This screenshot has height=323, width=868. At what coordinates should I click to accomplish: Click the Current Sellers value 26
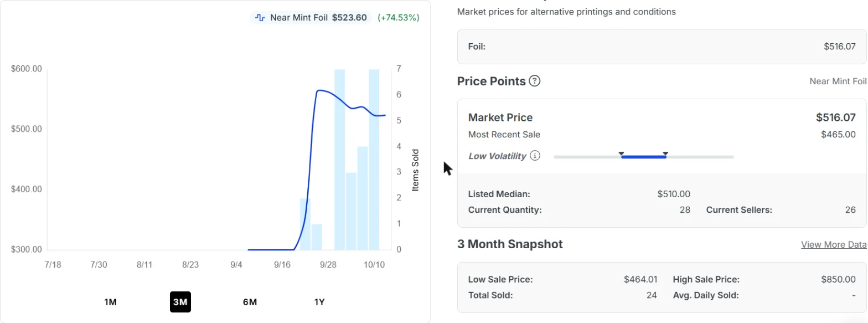pyautogui.click(x=850, y=210)
